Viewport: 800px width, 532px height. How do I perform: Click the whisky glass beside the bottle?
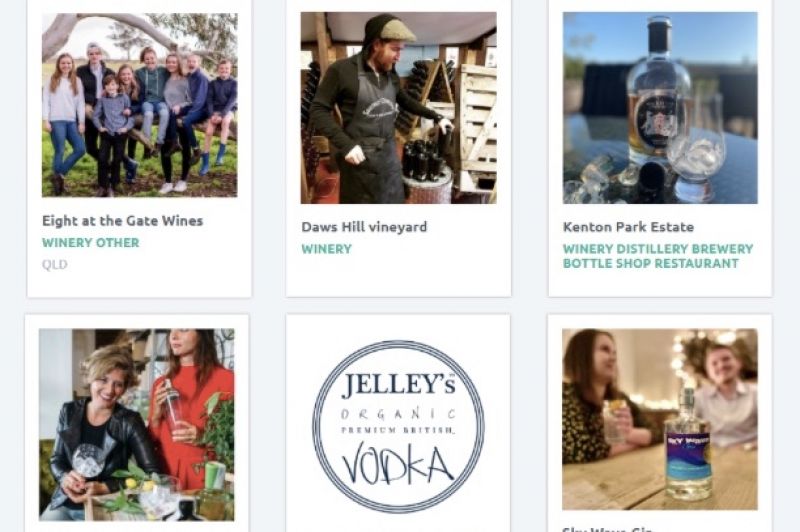tap(698, 150)
